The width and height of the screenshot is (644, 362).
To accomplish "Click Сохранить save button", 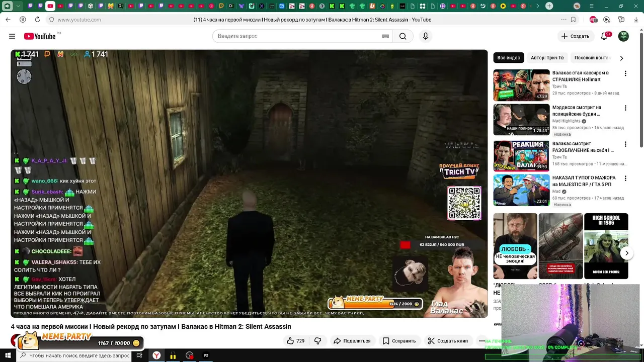I will (399, 341).
